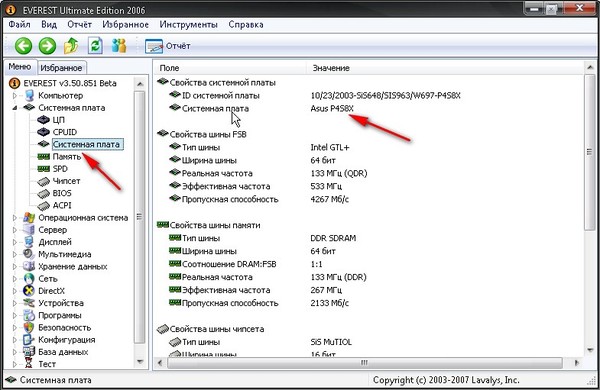Click the Программы tree icon
Screen dimensions: 600x390
coord(29,315)
